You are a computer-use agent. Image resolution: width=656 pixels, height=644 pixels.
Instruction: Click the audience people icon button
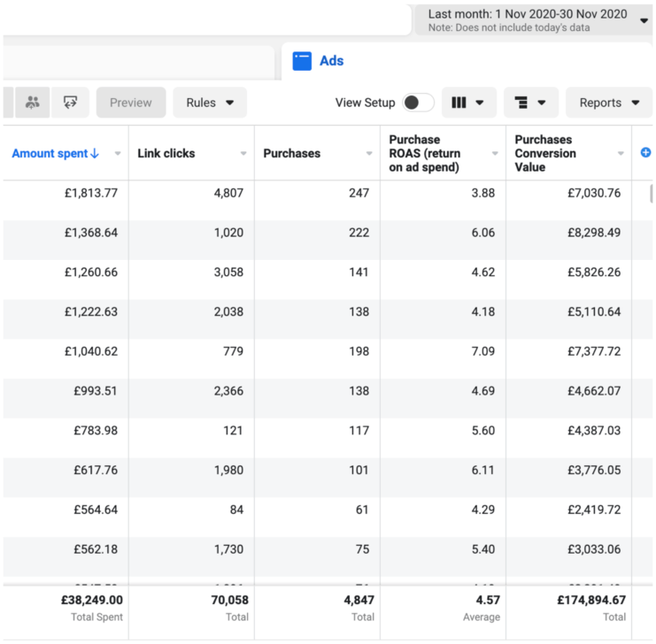pos(33,103)
